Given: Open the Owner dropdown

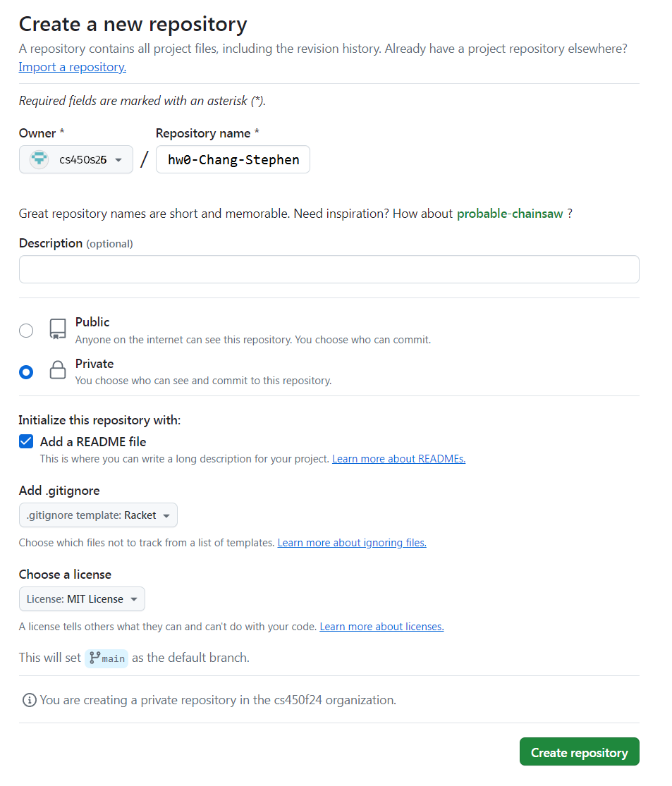Looking at the screenshot, I should (76, 160).
